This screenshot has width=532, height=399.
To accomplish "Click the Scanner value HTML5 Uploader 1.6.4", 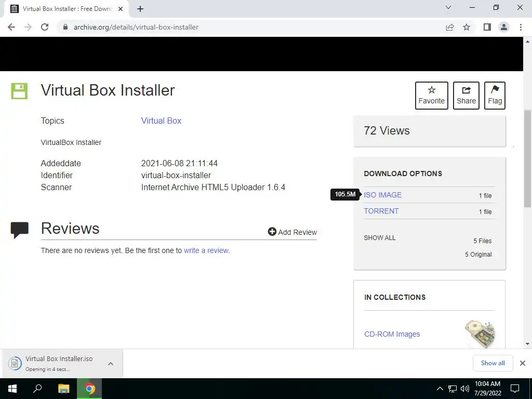I will (213, 187).
